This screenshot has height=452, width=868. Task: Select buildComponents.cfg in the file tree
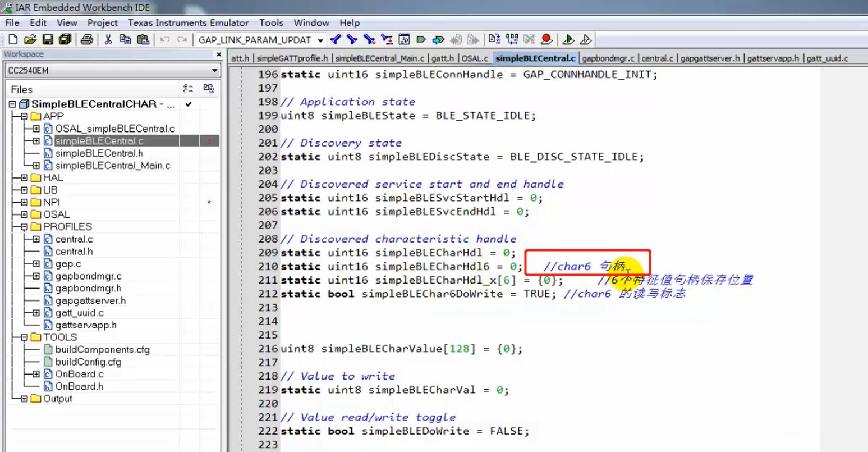(x=102, y=350)
